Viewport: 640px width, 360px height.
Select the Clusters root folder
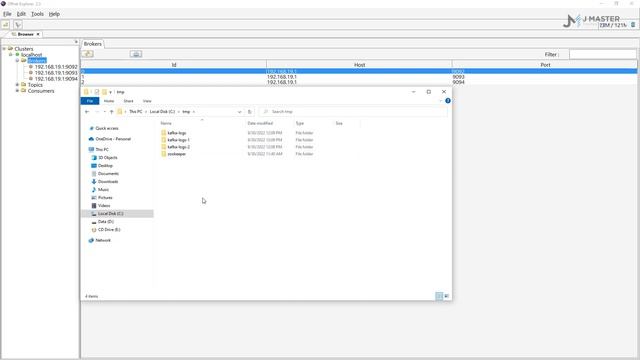24,49
